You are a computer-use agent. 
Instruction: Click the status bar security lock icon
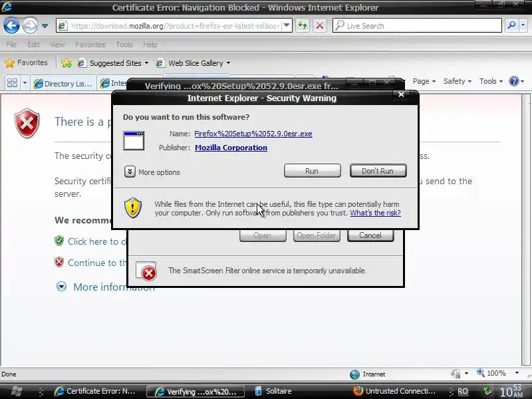point(456,374)
